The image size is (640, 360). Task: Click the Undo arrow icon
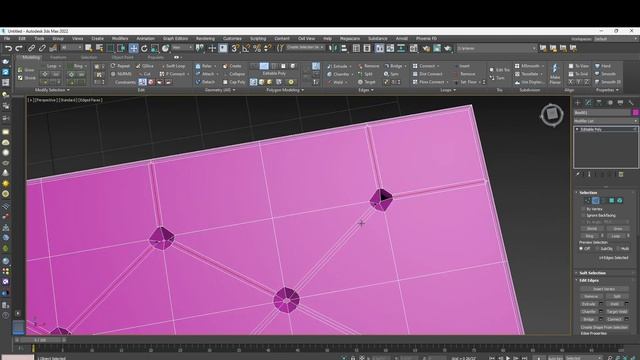point(8,48)
